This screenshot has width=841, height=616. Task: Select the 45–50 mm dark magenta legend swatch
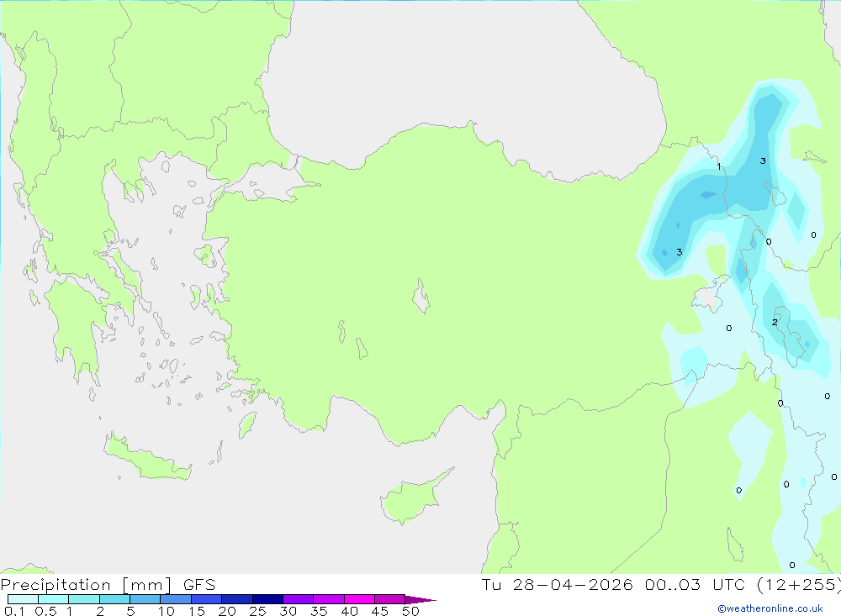tap(390, 599)
